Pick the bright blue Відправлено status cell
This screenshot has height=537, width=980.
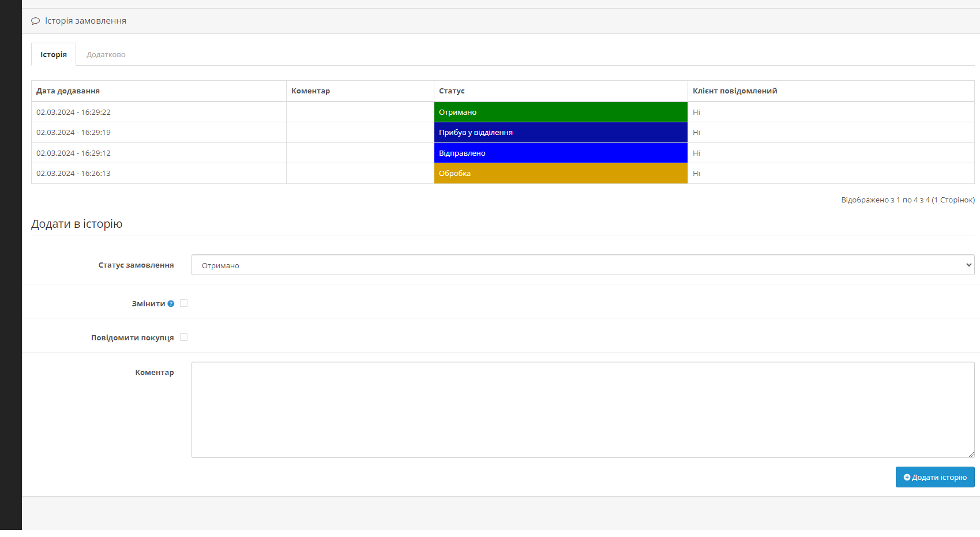pos(560,153)
